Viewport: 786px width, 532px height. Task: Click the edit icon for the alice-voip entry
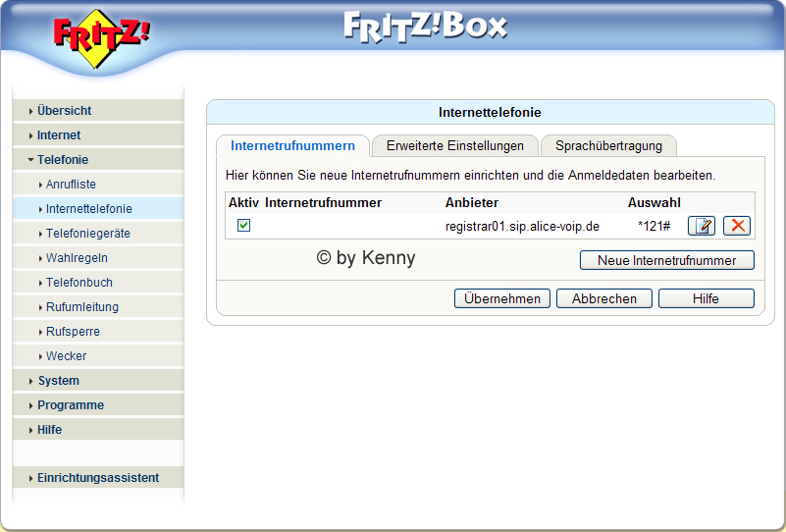(701, 226)
